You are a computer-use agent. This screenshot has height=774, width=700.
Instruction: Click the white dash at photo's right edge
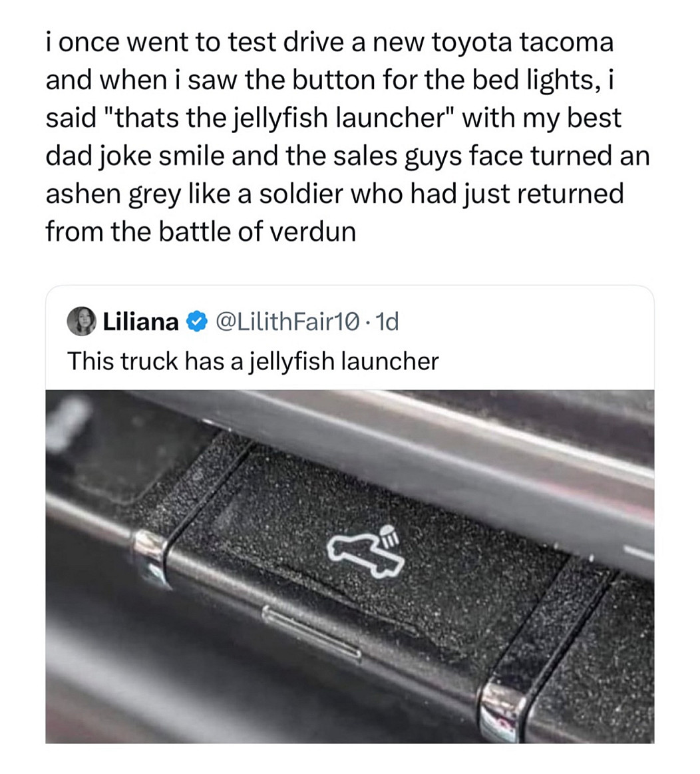pyautogui.click(x=639, y=552)
